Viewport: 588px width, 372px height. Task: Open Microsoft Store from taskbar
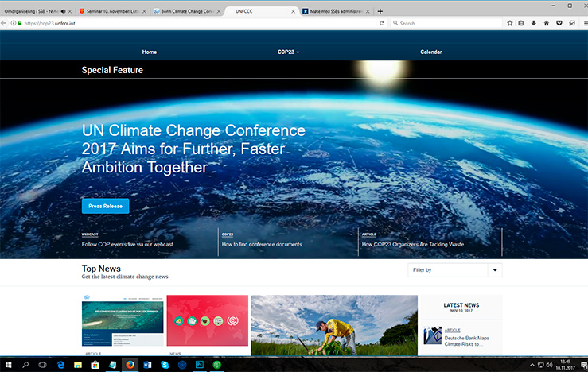(95, 365)
